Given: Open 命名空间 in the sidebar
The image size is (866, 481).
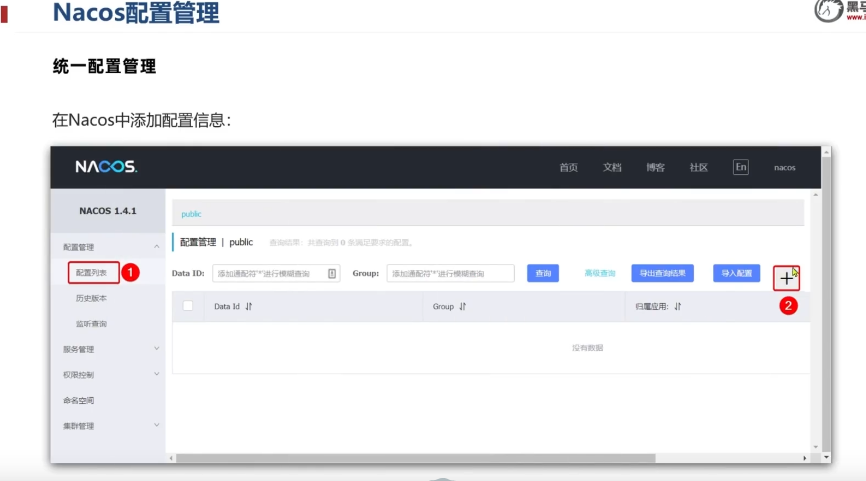Looking at the screenshot, I should pos(78,400).
